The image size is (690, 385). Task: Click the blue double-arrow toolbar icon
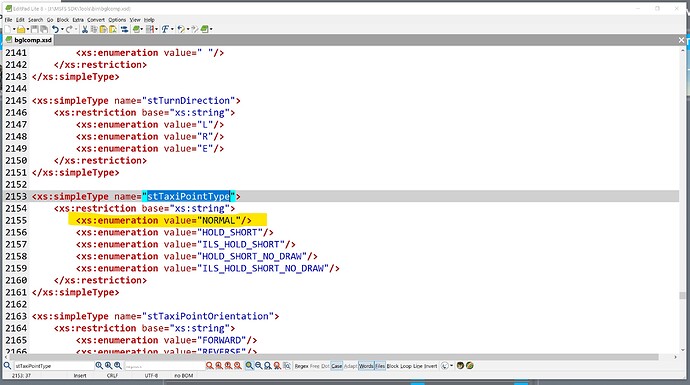point(125,29)
